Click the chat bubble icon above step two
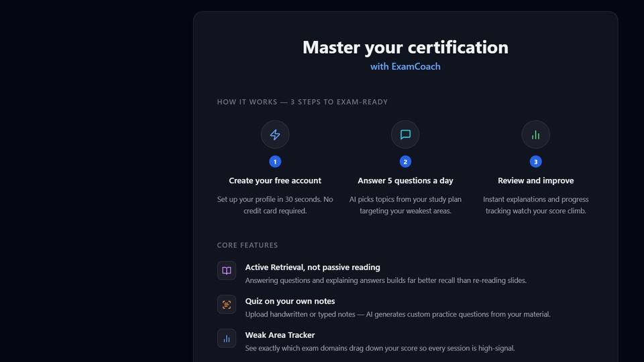644x362 pixels. (x=405, y=135)
